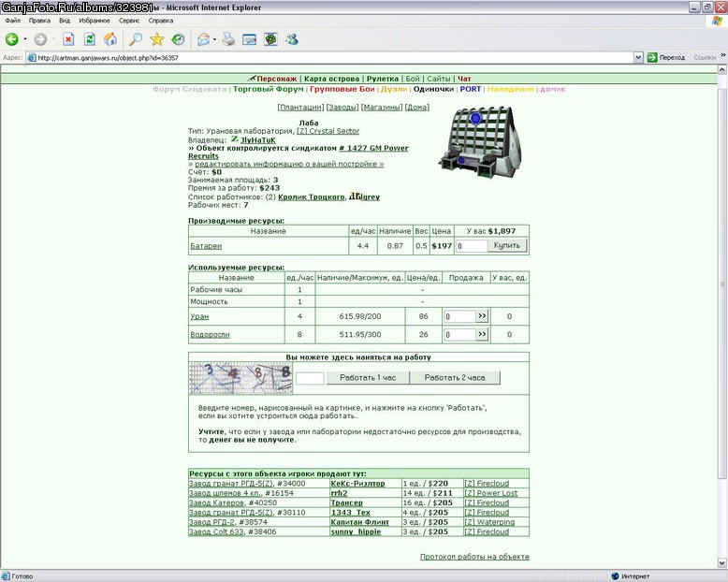Open the Mail envelope icon

click(203, 39)
